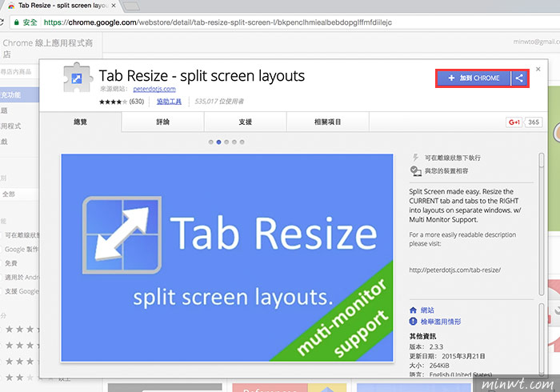Select the first carousel dot

(210, 142)
